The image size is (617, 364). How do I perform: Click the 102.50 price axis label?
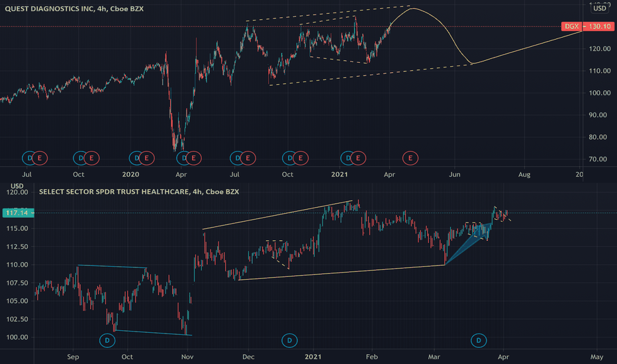(x=17, y=319)
